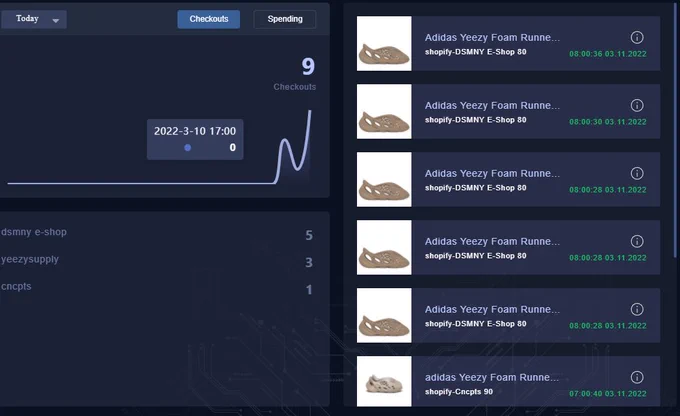The width and height of the screenshot is (680, 416).
Task: Click the checkouts graph line peak
Action: (x=310, y=112)
